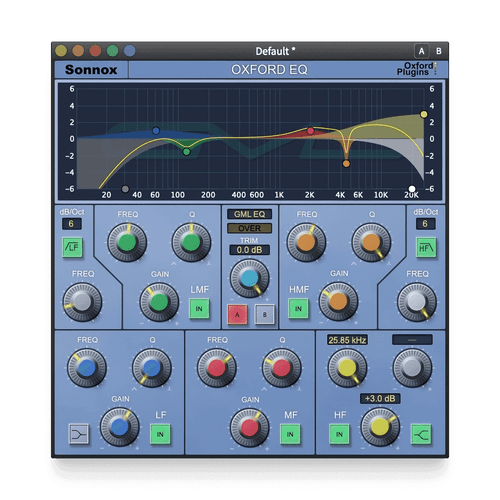The height and width of the screenshot is (500, 500).
Task: Click the +3.0 dB HF gain readout
Action: pos(380,399)
